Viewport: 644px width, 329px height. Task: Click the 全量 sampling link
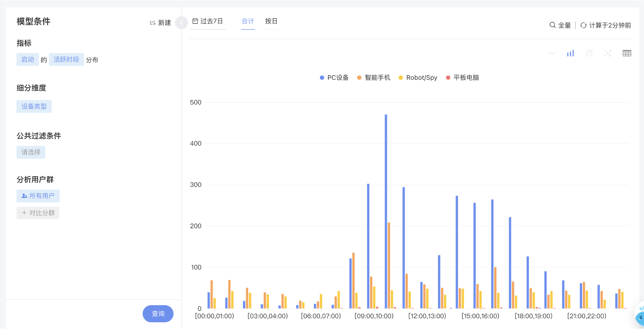coord(560,25)
